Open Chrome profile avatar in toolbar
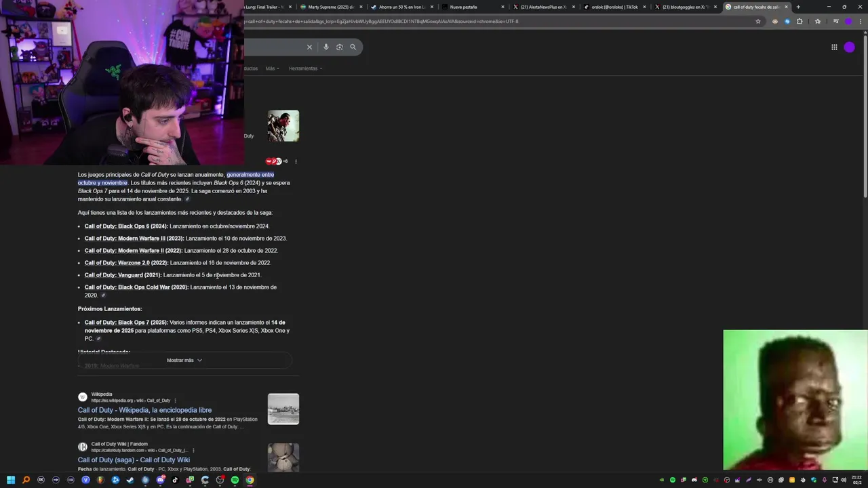Viewport: 868px width, 488px height. (x=848, y=21)
